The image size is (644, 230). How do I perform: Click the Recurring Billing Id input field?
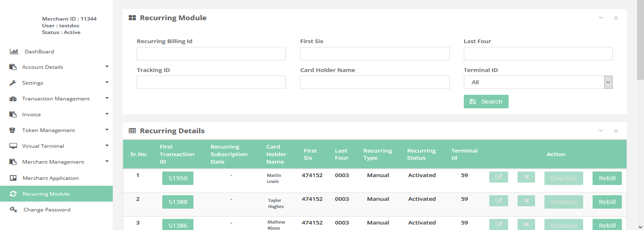(211, 54)
